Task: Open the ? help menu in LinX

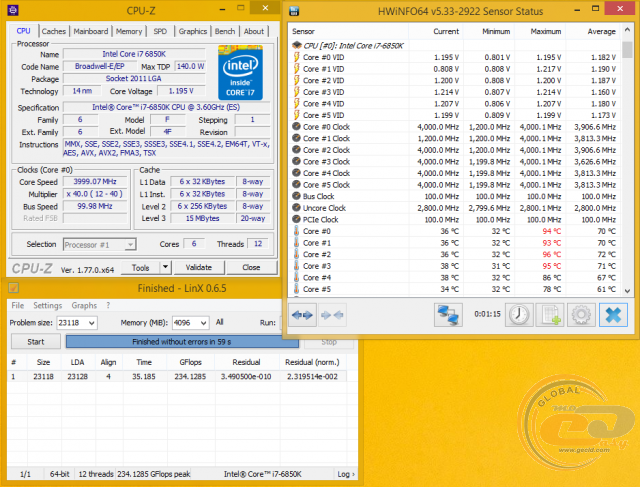Action: [108, 305]
